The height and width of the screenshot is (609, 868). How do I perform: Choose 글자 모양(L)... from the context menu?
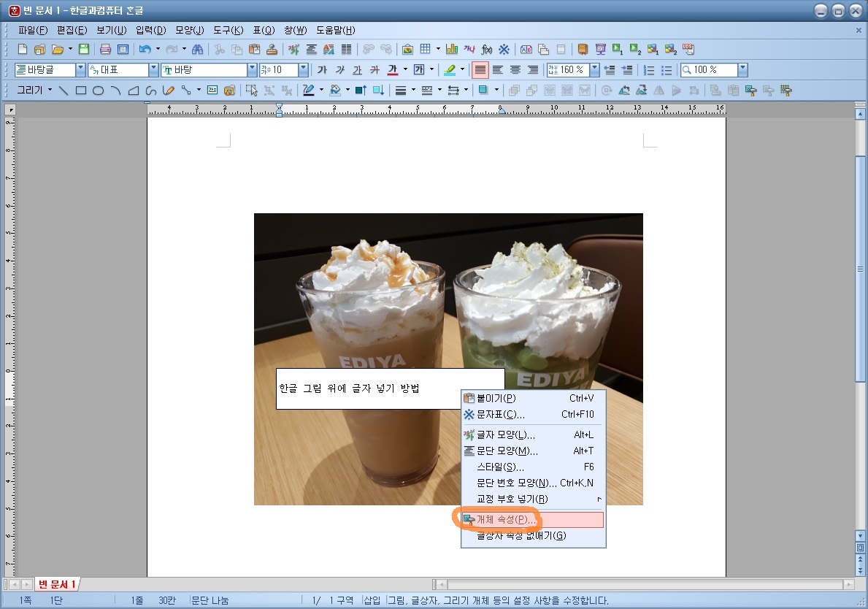pyautogui.click(x=533, y=435)
